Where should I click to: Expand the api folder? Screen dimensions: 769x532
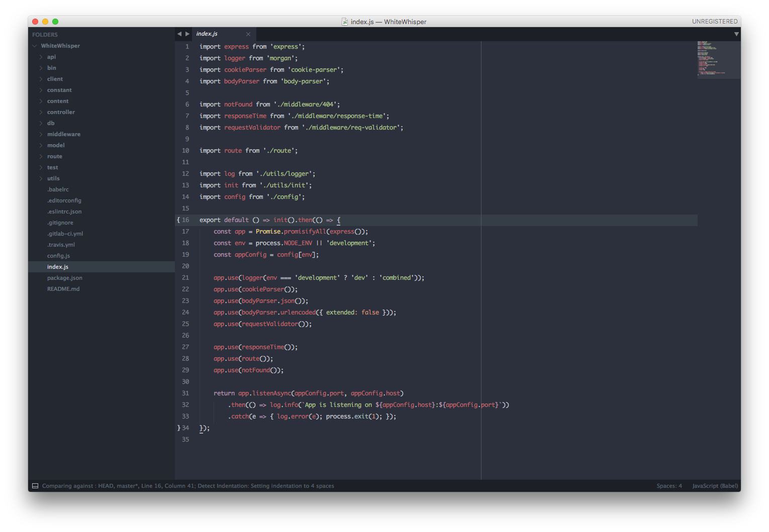click(x=41, y=57)
